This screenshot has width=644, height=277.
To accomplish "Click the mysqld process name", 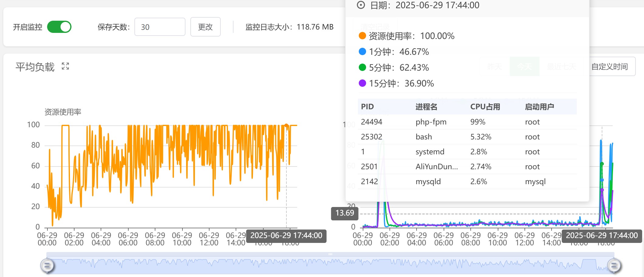I will pyautogui.click(x=428, y=181).
